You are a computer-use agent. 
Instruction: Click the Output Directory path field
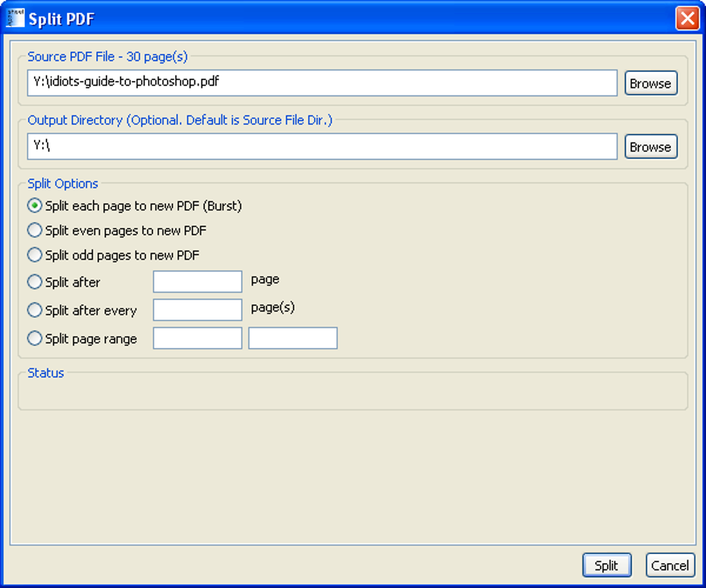click(322, 146)
